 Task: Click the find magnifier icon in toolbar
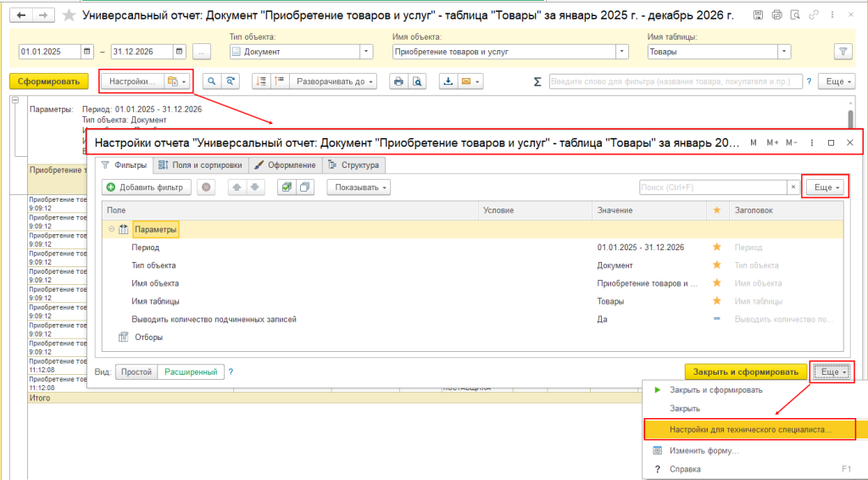click(210, 81)
